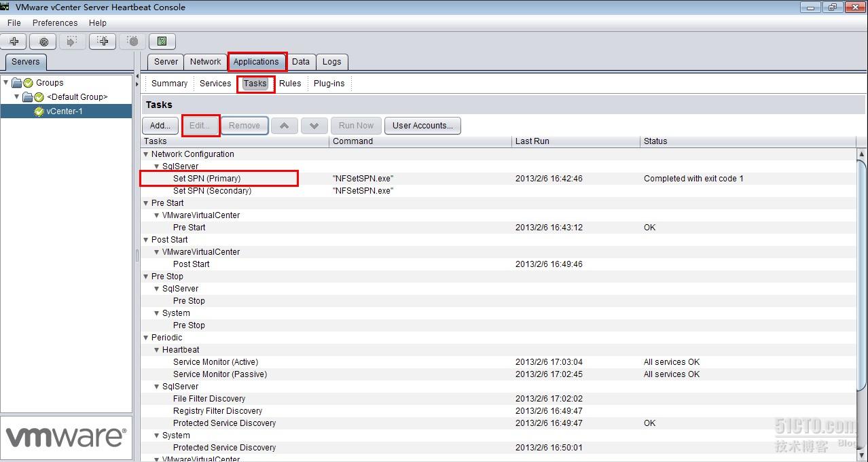Select the Registry Filter Discovery task
The height and width of the screenshot is (462, 868).
pyautogui.click(x=499, y=411)
